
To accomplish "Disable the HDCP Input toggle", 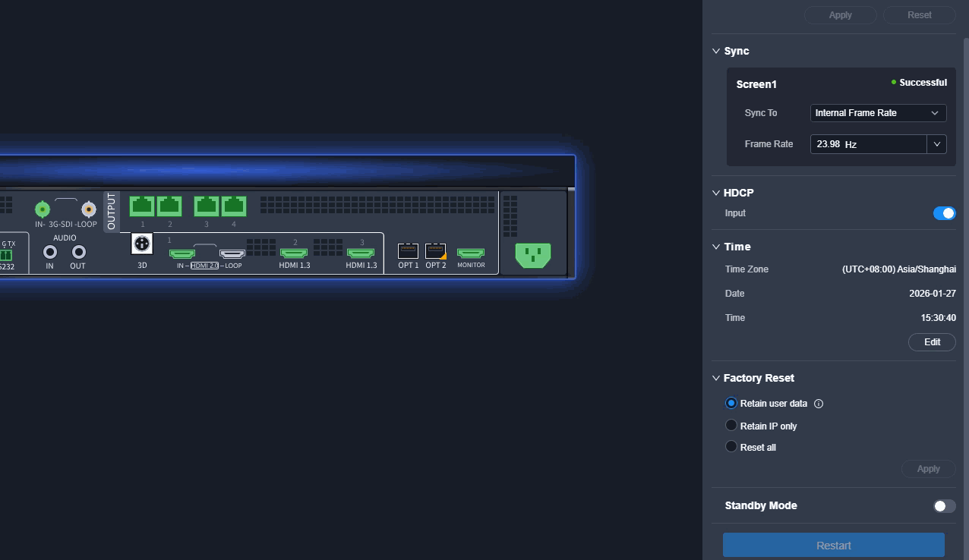I will click(x=945, y=213).
